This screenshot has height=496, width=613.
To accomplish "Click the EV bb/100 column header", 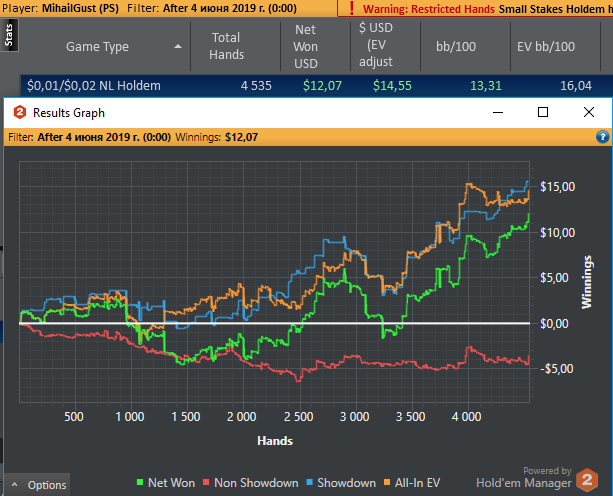I will click(548, 46).
